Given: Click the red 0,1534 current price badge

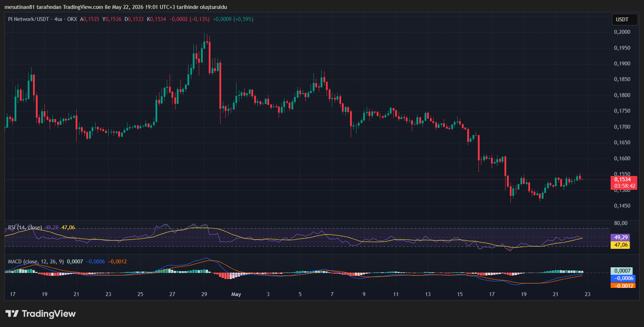Looking at the screenshot, I should coord(623,179).
